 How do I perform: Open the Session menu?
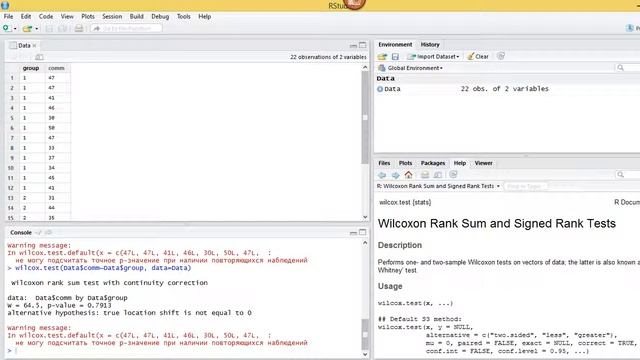[112, 16]
